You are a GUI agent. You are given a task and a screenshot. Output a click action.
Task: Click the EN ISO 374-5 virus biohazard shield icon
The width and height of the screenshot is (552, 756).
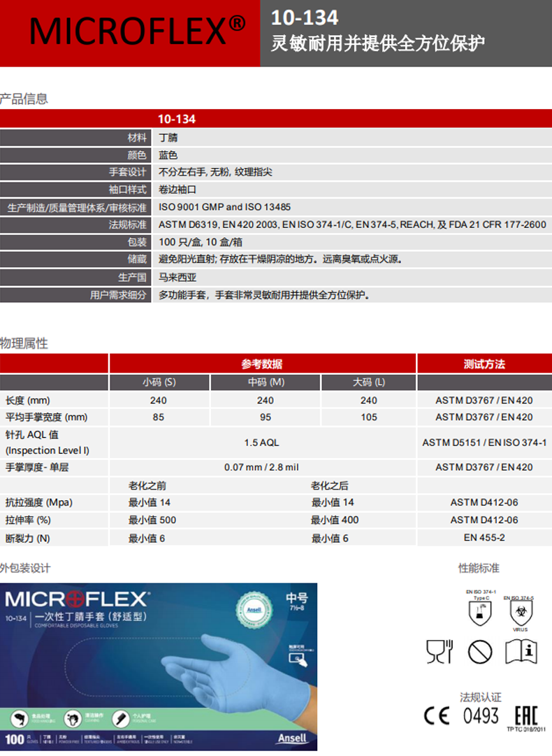click(x=521, y=613)
